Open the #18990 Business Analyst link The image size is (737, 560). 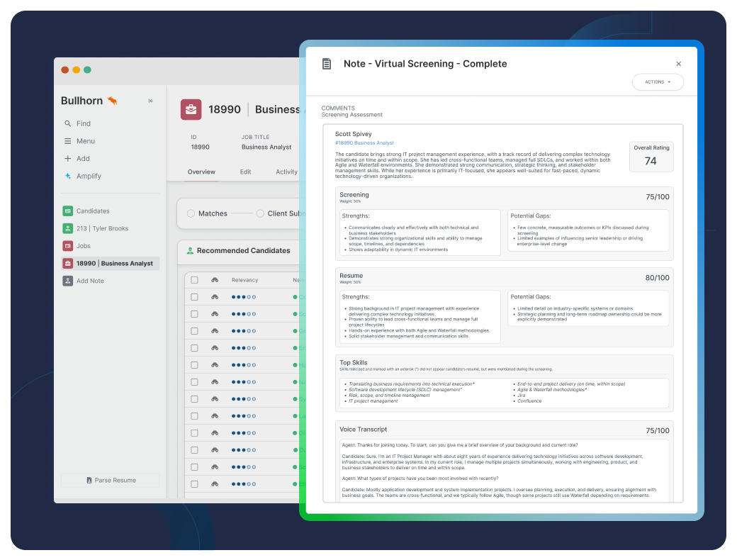pyautogui.click(x=364, y=143)
